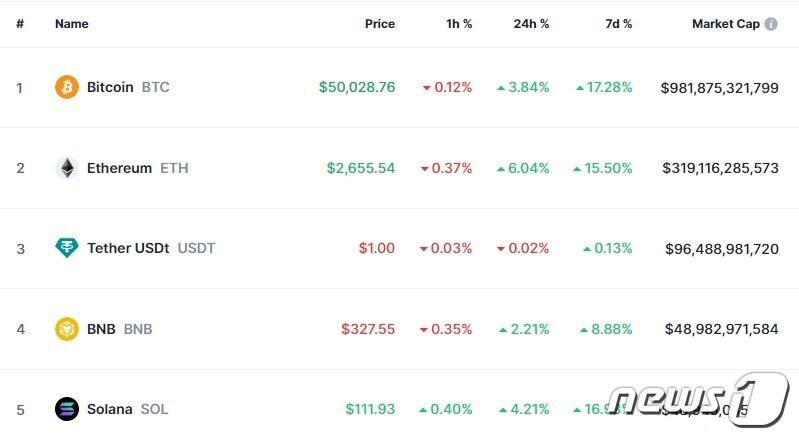Sort by 24h % column header

pos(531,24)
